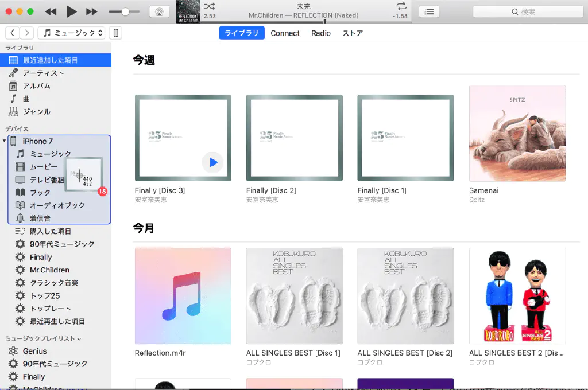588x390 pixels.
Task: Open ミュージック under iPhone 7
Action: 59,154
